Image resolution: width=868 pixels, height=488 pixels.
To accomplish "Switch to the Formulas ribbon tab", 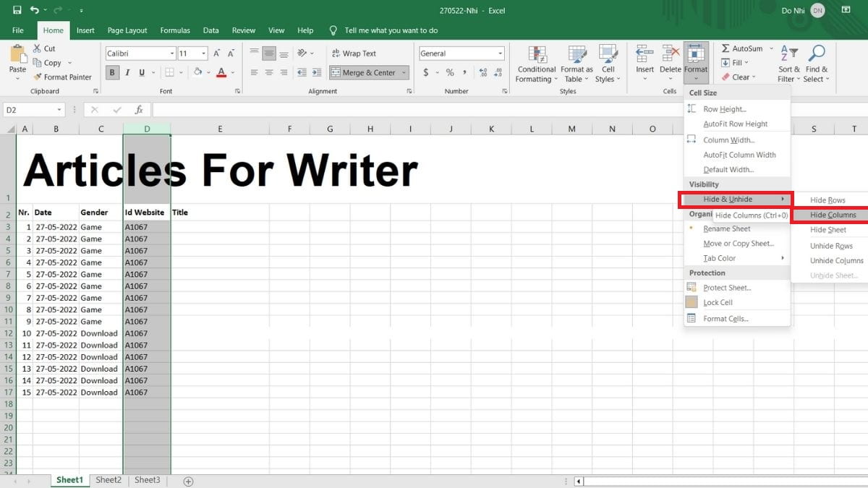I will point(174,30).
